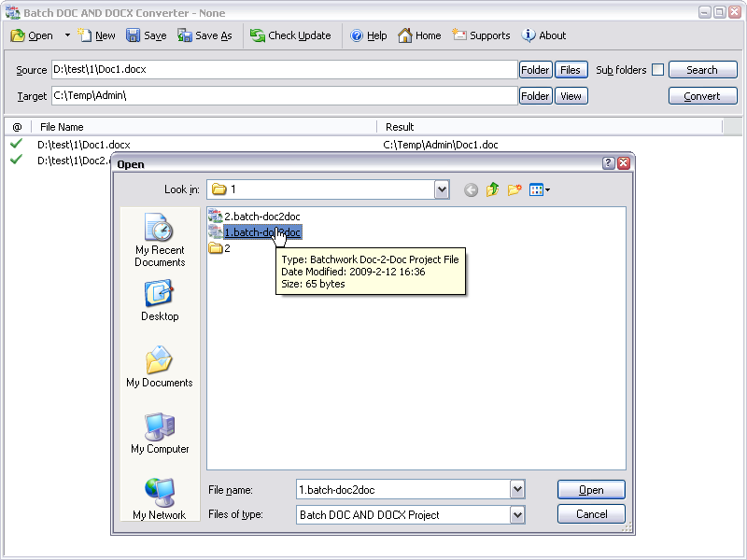Click the 2.batch-doc2doc file icon

(216, 217)
